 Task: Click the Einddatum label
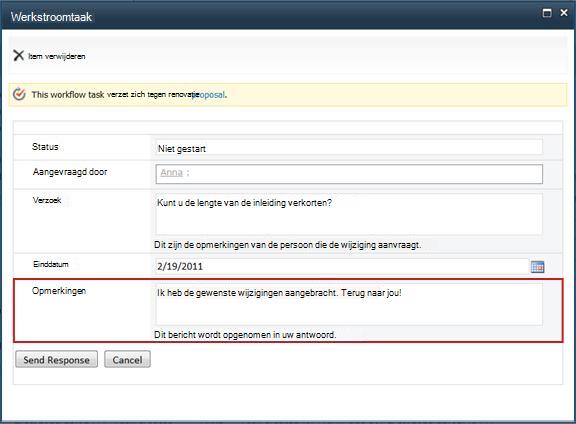[51, 264]
